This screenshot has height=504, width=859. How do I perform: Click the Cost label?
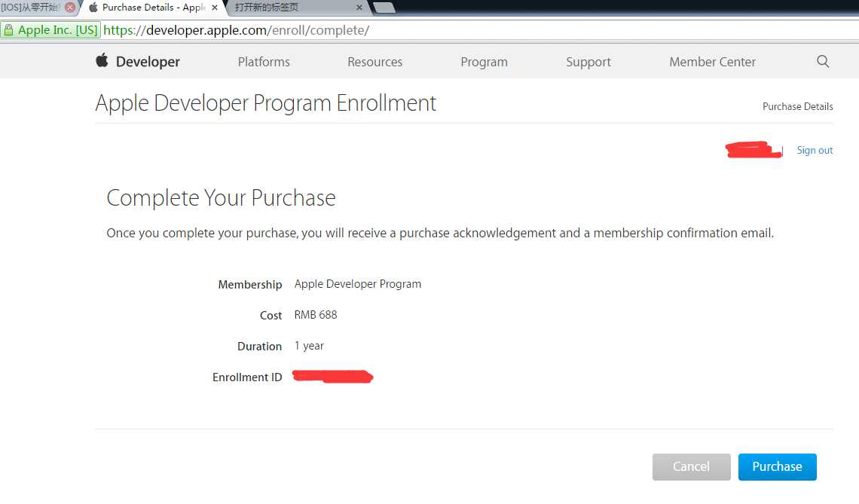coord(271,316)
